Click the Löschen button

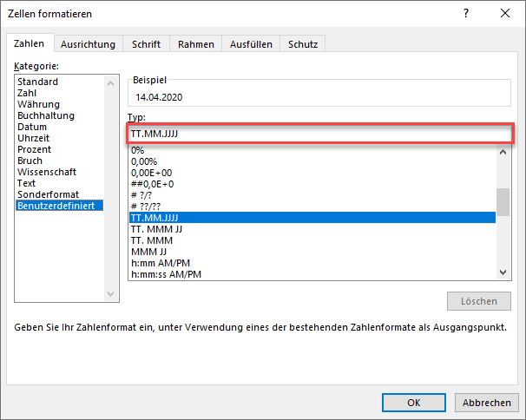pos(479,301)
